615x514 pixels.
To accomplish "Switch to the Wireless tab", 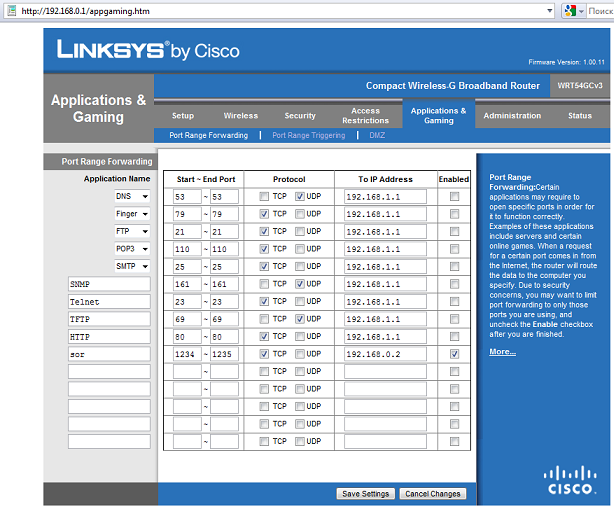I will (241, 116).
